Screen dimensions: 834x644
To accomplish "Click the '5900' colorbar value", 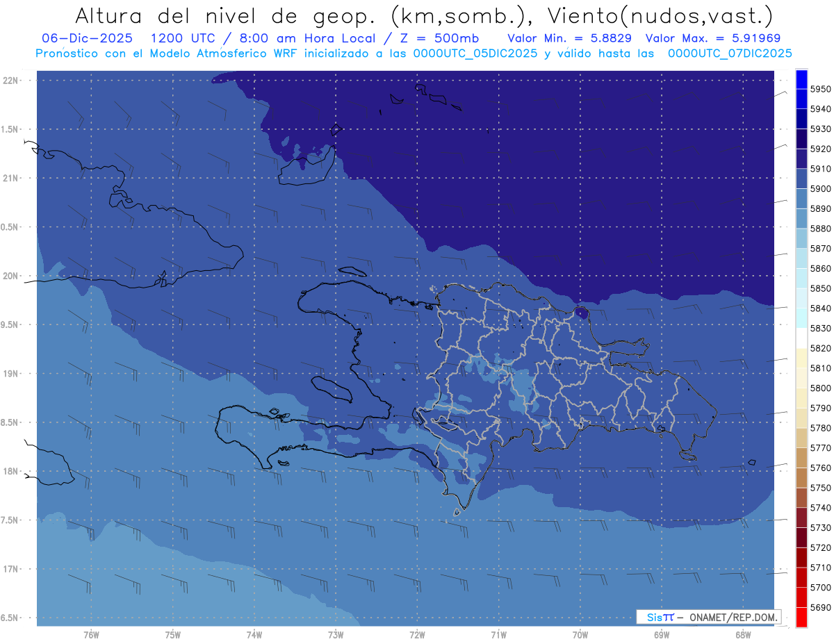I will [x=820, y=188].
